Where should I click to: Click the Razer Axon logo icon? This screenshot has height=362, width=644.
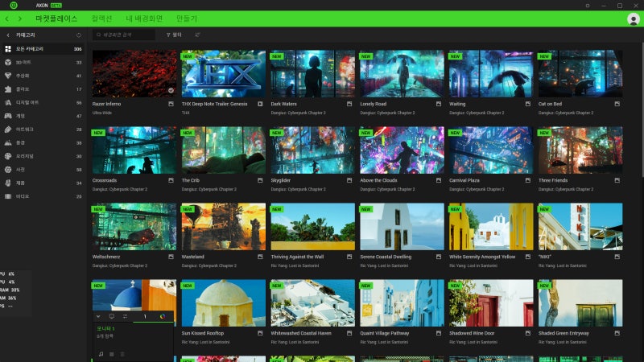tap(14, 6)
